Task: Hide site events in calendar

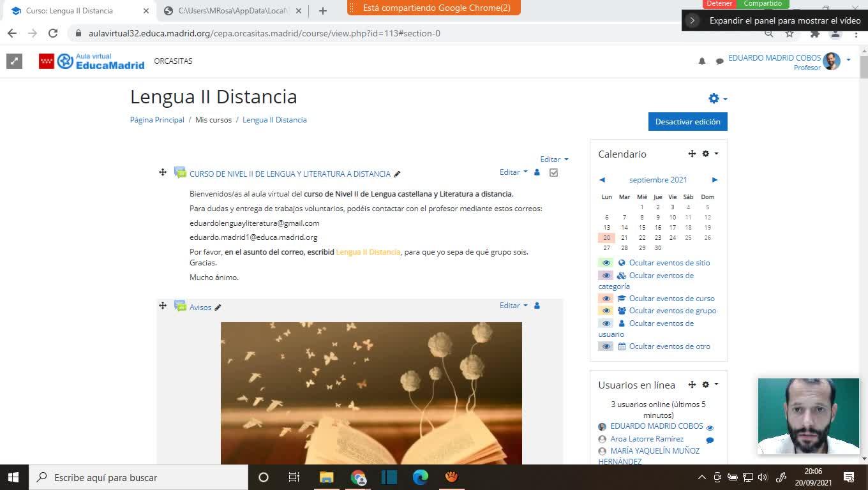Action: coord(669,263)
